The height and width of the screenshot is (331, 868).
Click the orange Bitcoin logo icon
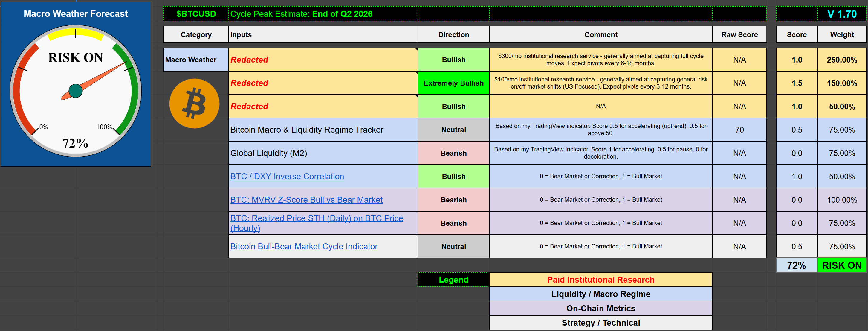(194, 103)
